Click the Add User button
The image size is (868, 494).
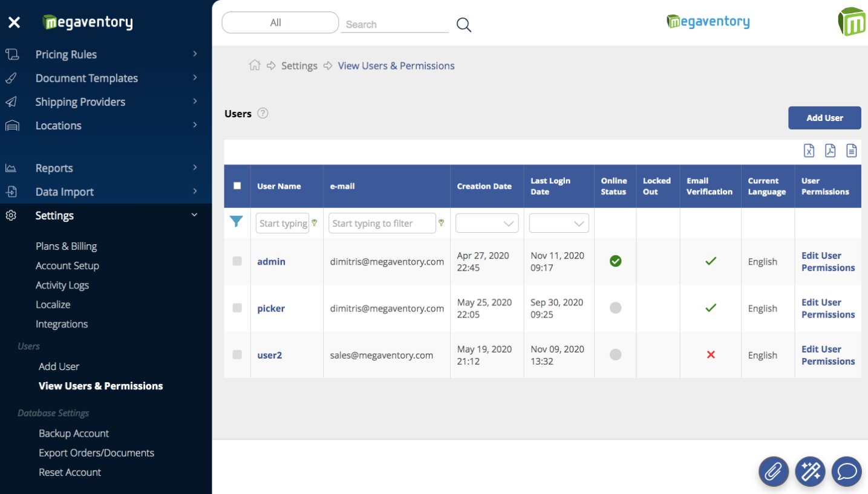[824, 118]
